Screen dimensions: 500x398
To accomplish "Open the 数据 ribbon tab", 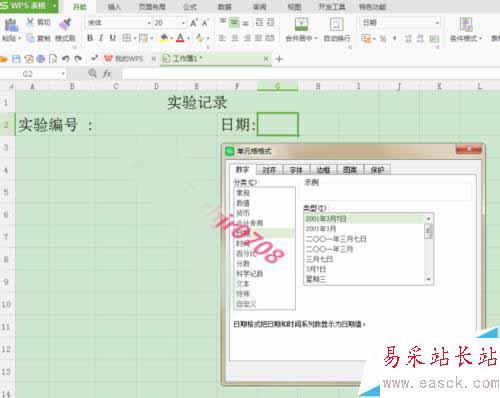I will (225, 7).
